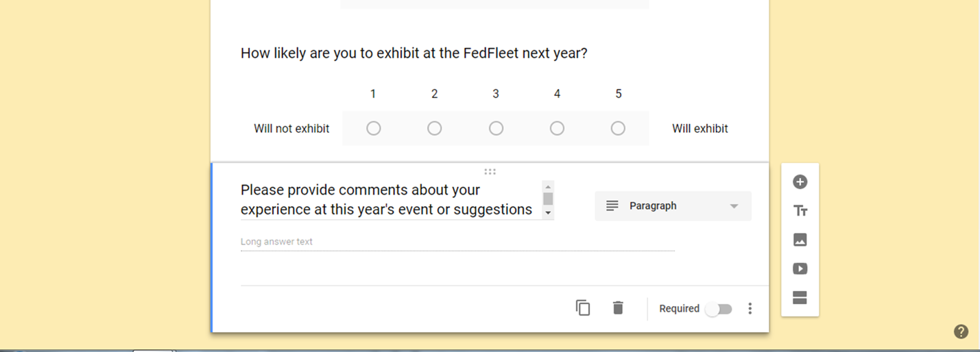
Task: Delete the comments question via trash icon
Action: (x=618, y=308)
